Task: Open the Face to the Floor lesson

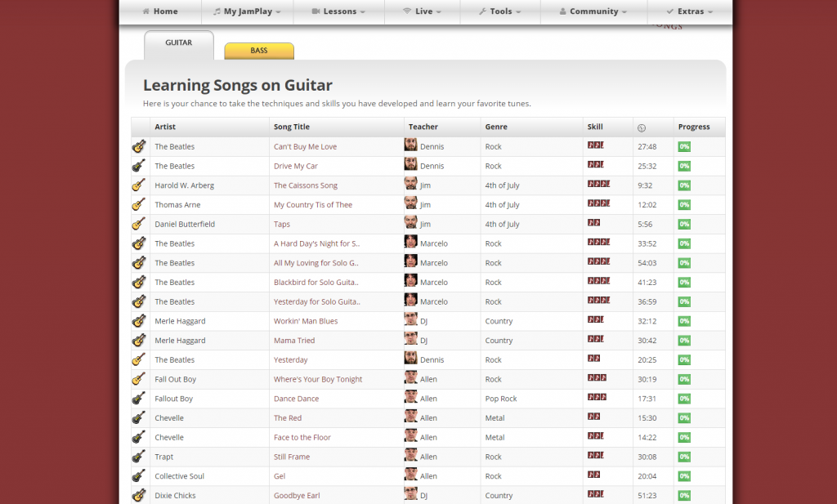Action: tap(302, 437)
